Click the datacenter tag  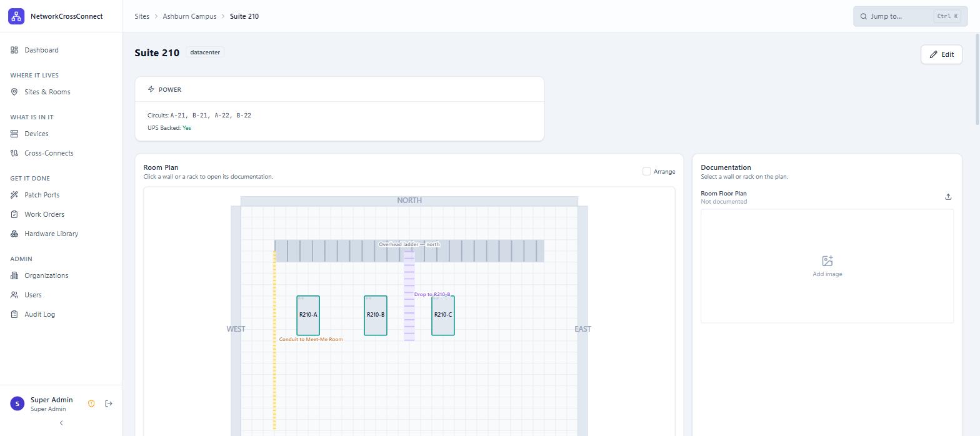point(205,52)
